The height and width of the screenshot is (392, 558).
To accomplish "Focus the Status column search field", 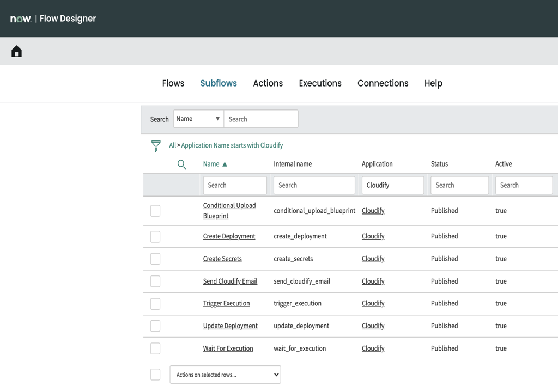I will 459,185.
